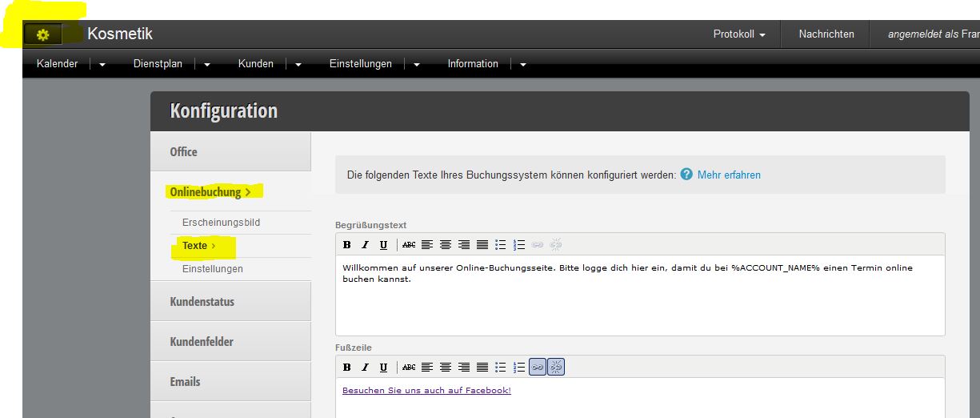Image resolution: width=980 pixels, height=418 pixels.
Task: Toggle bold in the Begrüßungstext toolbar
Action: pos(347,245)
